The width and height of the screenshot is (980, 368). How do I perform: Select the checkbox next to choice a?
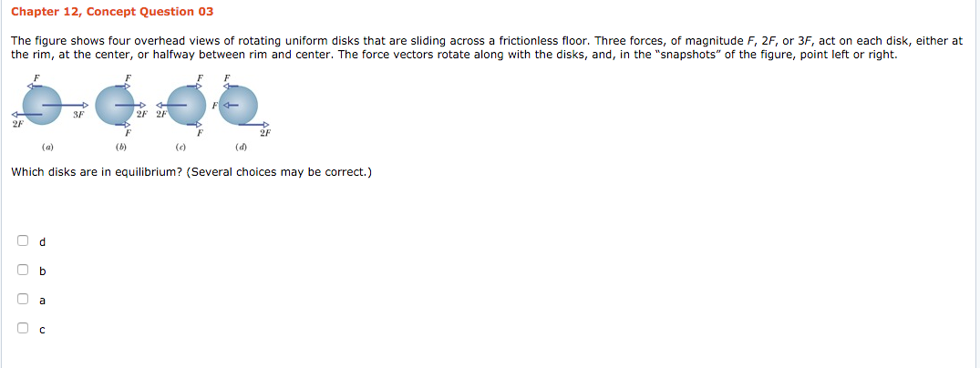pyautogui.click(x=23, y=299)
